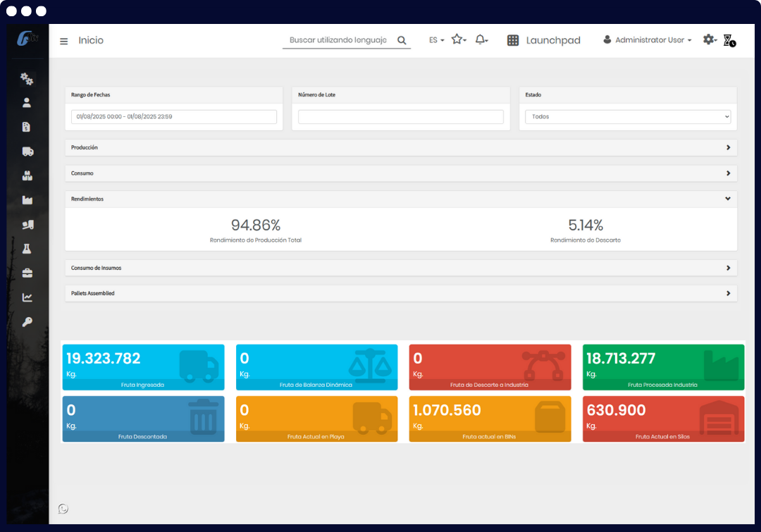Click the search magnifier icon
This screenshot has height=532, width=761.
[402, 41]
